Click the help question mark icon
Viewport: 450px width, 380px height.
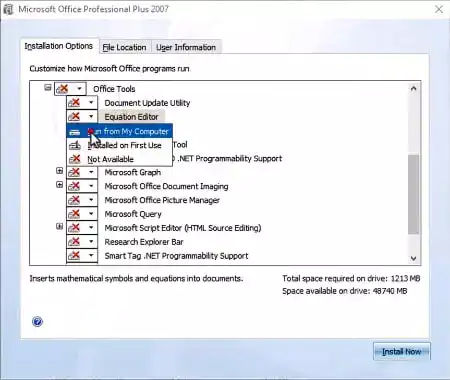[37, 322]
